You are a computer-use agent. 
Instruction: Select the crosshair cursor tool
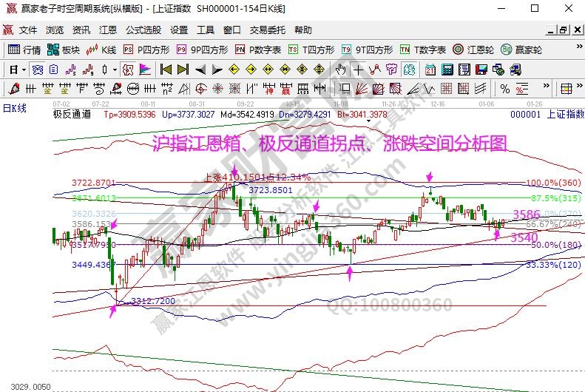(359, 70)
